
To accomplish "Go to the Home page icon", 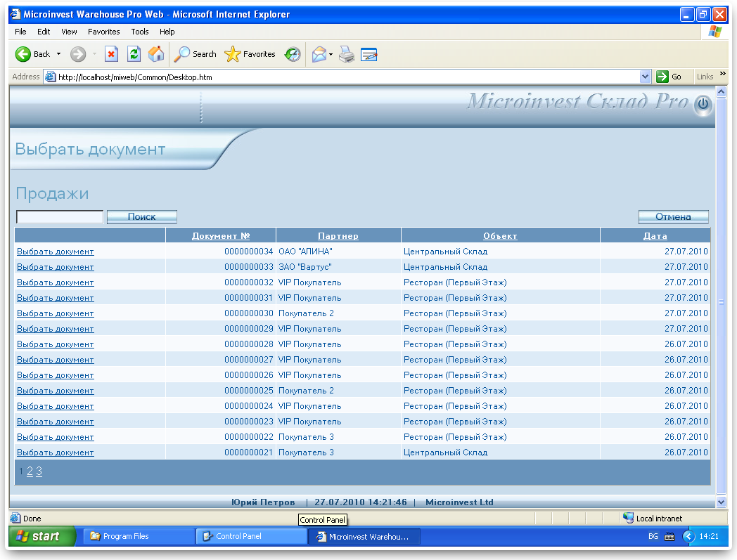I will (x=156, y=54).
